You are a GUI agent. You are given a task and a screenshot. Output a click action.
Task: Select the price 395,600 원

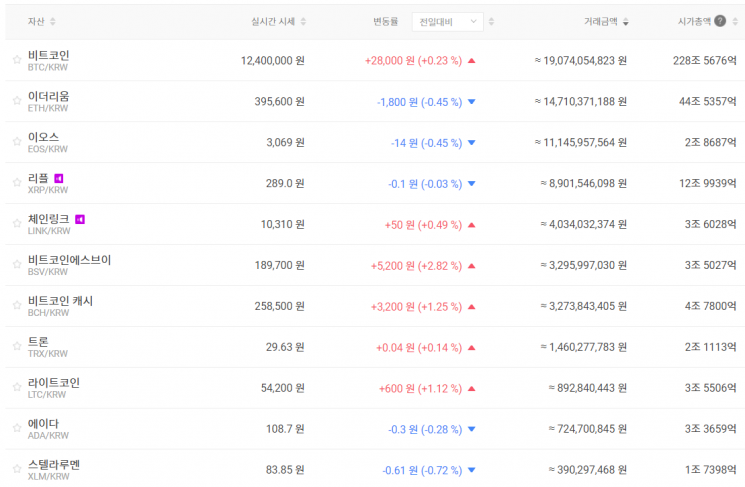(x=279, y=101)
